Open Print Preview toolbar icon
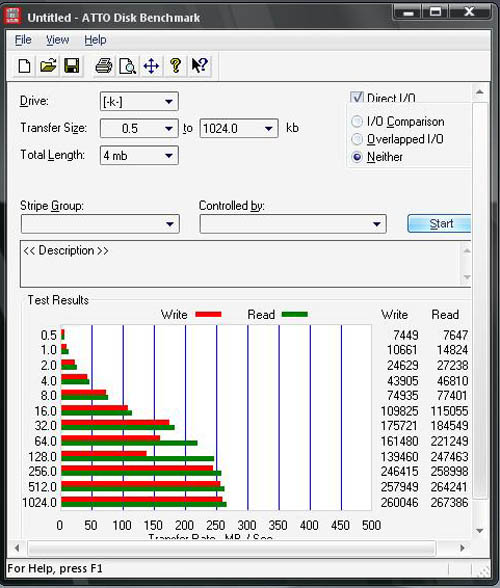 pos(127,66)
